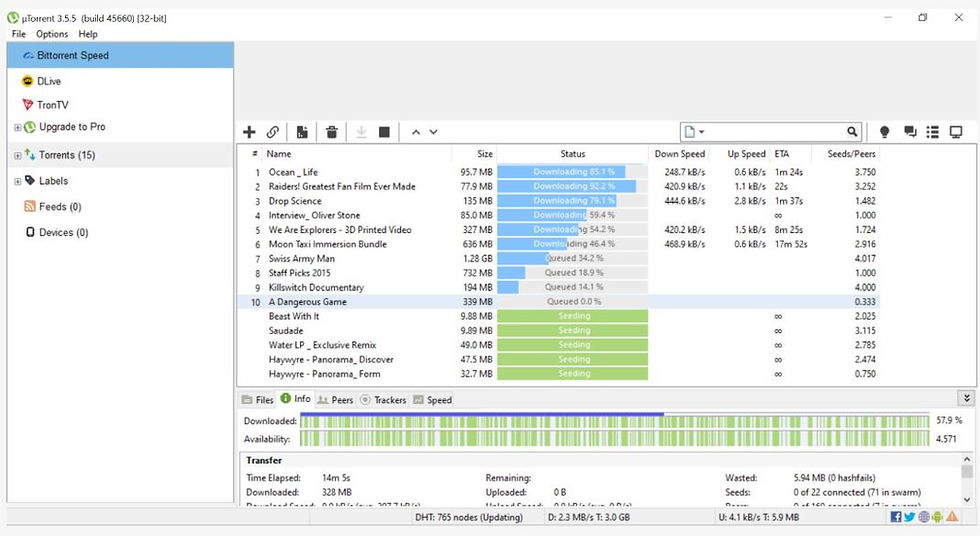Select Water LP _ Exclusive Remix torrent
The height and width of the screenshot is (536, 980).
point(558,345)
